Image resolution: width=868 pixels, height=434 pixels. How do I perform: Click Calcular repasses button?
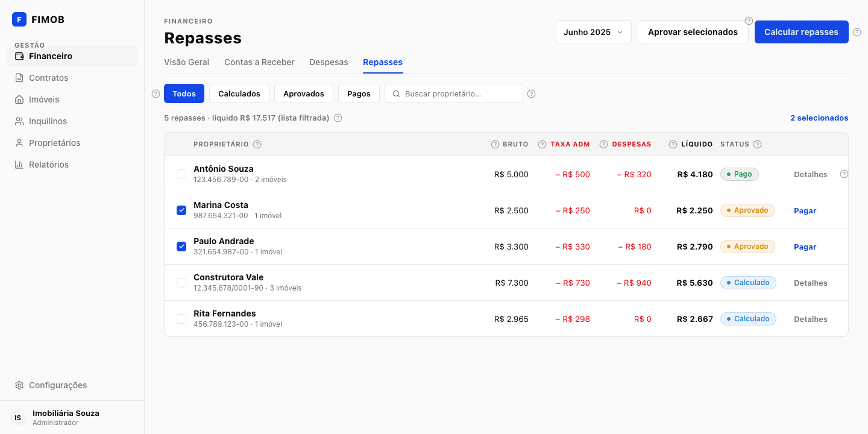click(801, 32)
